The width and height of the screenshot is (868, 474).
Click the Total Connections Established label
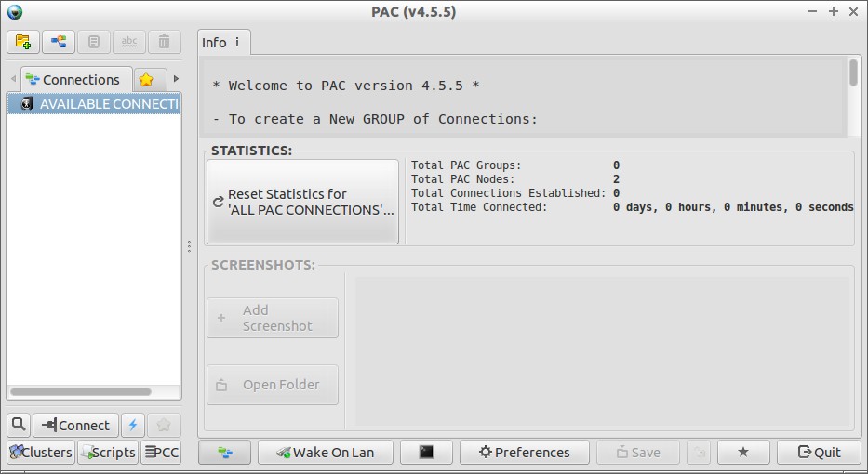pos(508,193)
